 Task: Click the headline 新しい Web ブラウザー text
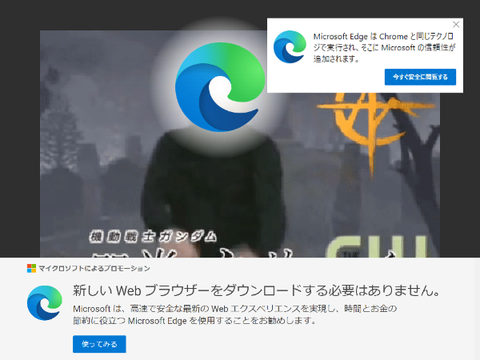[x=256, y=291]
